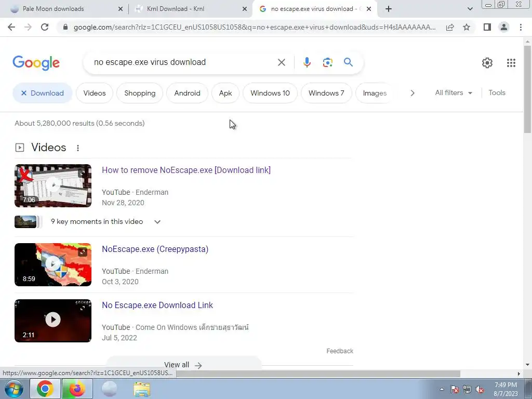Select the Images filter chip
532x399 pixels.
[375, 93]
